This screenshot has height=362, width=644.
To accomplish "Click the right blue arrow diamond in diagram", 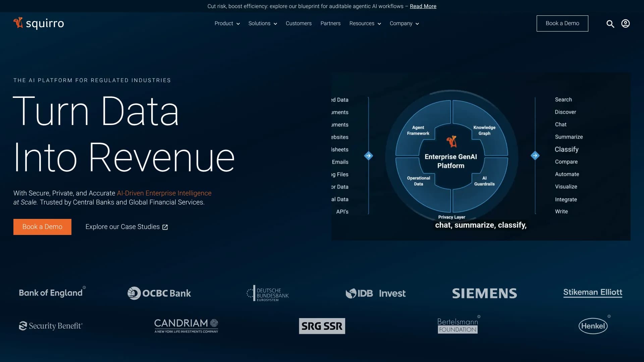I will [x=535, y=156].
